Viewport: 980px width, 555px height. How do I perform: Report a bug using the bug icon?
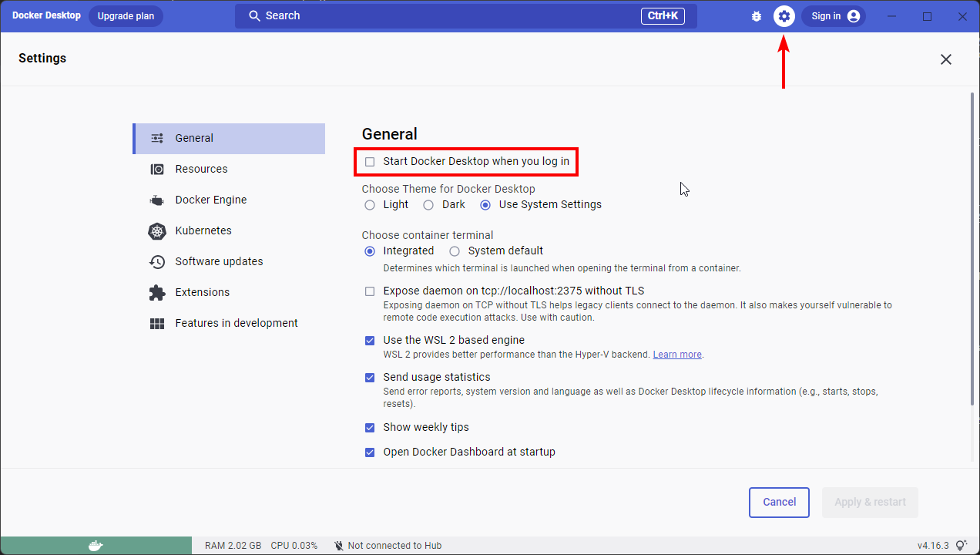coord(756,15)
